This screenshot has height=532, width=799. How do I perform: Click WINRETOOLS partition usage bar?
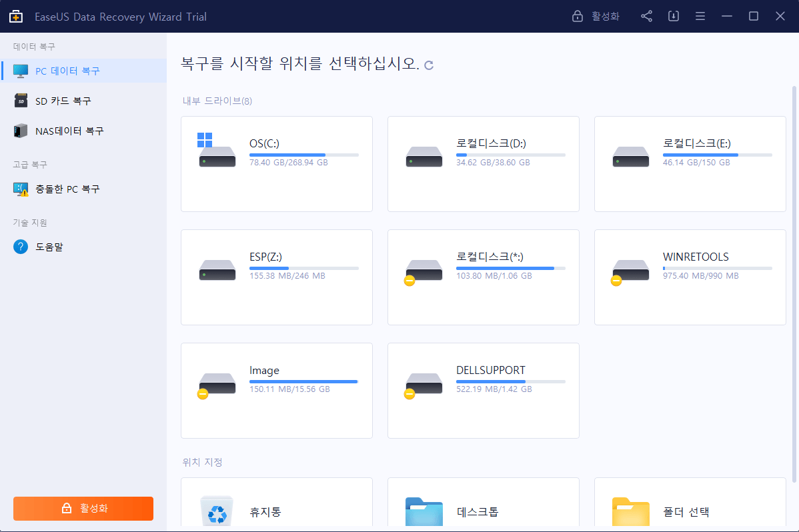717,269
